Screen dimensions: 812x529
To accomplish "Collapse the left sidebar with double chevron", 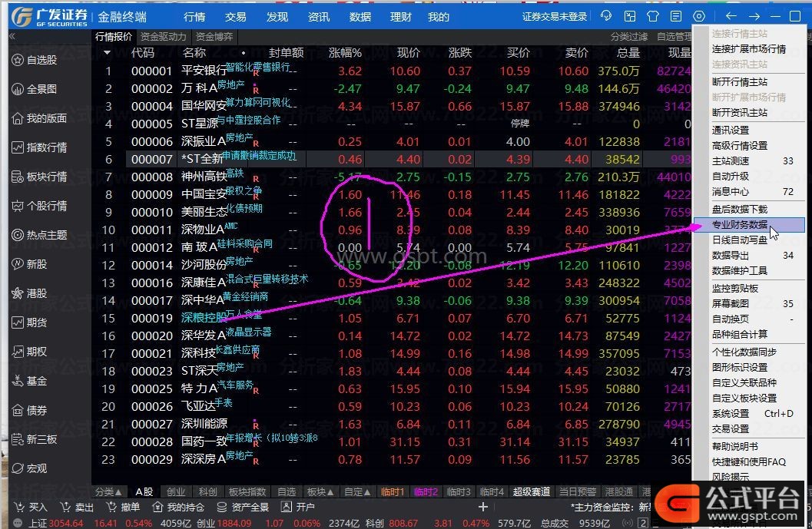I will point(12,37).
